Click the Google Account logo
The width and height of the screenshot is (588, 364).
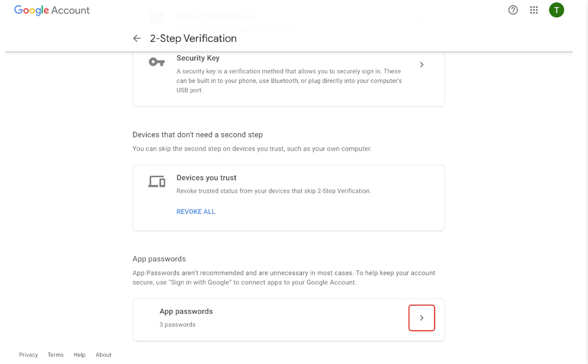(x=52, y=10)
